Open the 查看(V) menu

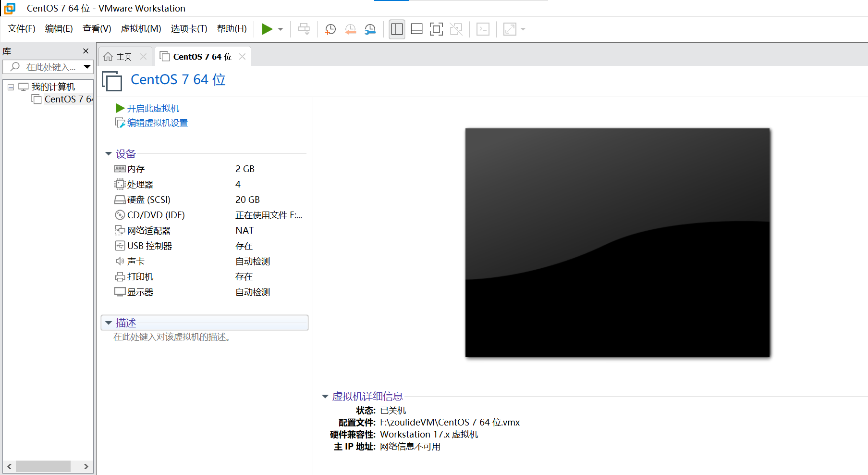[x=97, y=29]
